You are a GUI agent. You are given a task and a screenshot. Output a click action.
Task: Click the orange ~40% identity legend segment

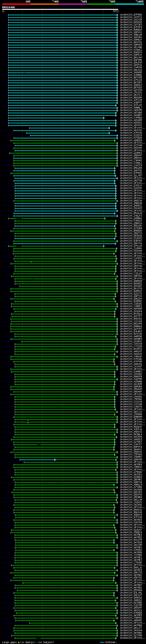(x=45, y=4)
